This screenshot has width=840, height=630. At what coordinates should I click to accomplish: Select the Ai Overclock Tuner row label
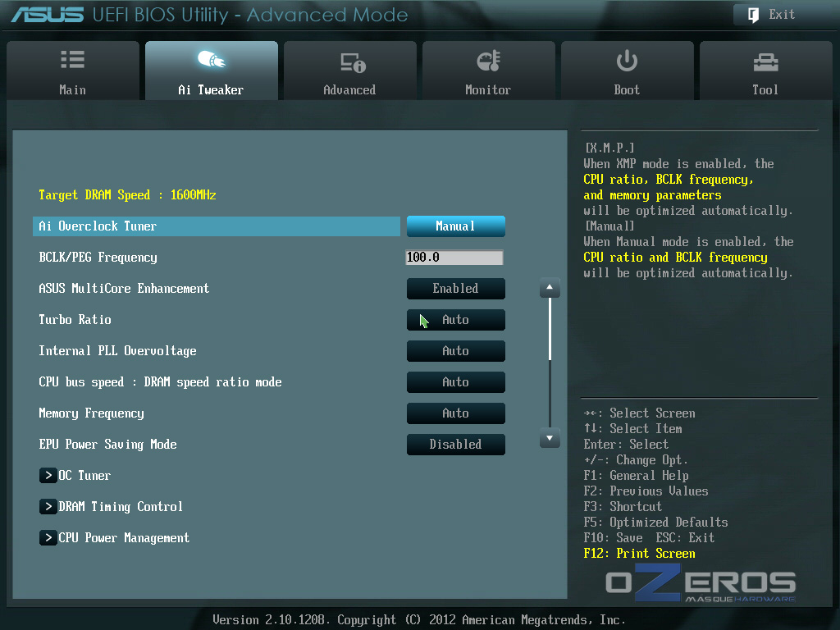coord(98,226)
